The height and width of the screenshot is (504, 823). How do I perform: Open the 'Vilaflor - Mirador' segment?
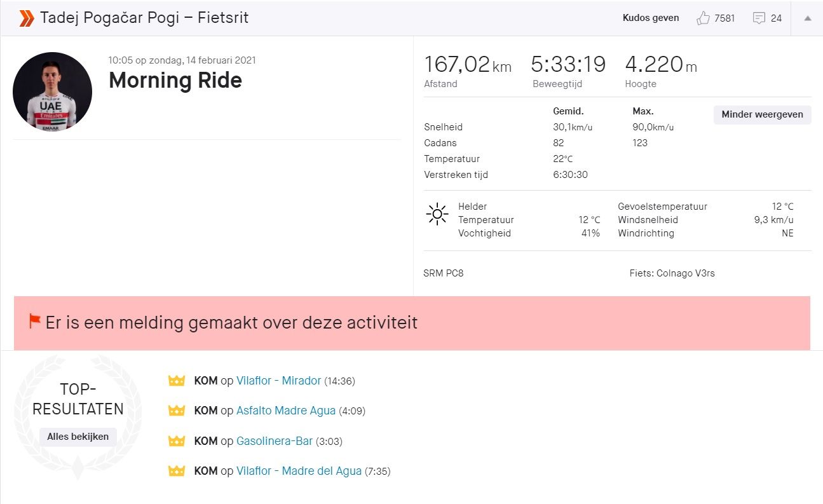tap(278, 381)
